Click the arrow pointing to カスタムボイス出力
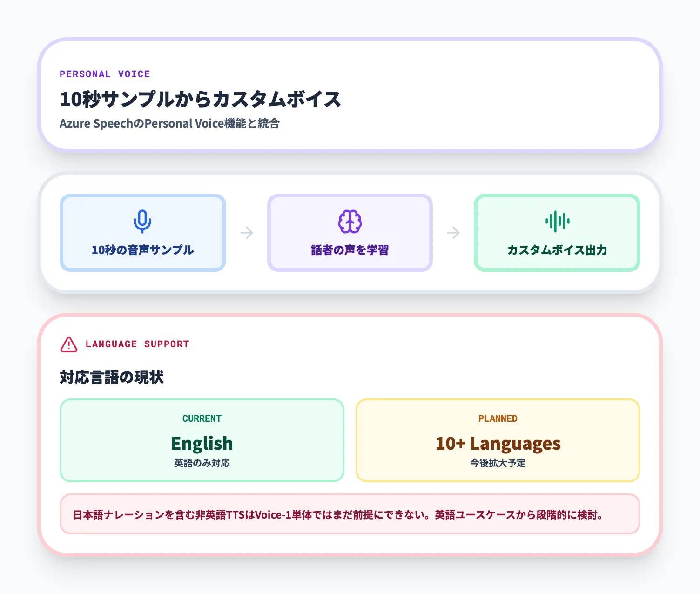700x594 pixels. click(453, 233)
